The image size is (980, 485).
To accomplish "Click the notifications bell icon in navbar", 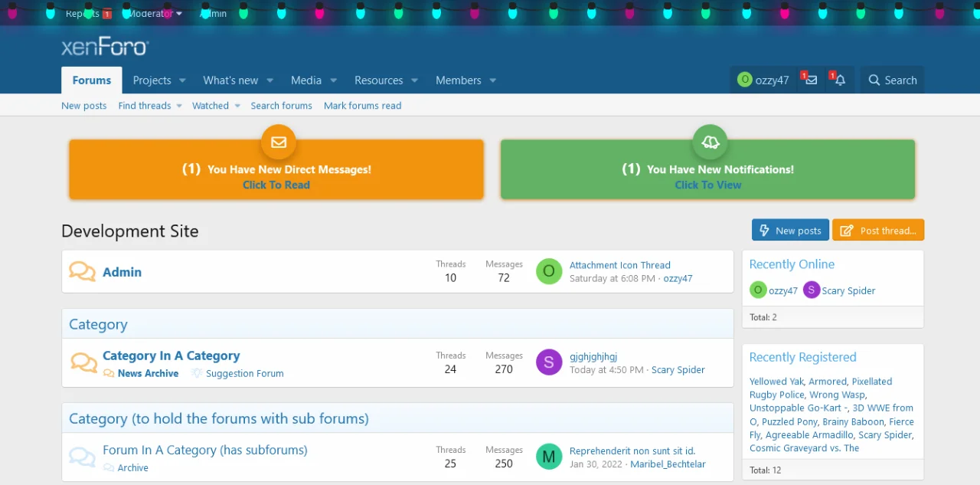I will click(x=840, y=80).
